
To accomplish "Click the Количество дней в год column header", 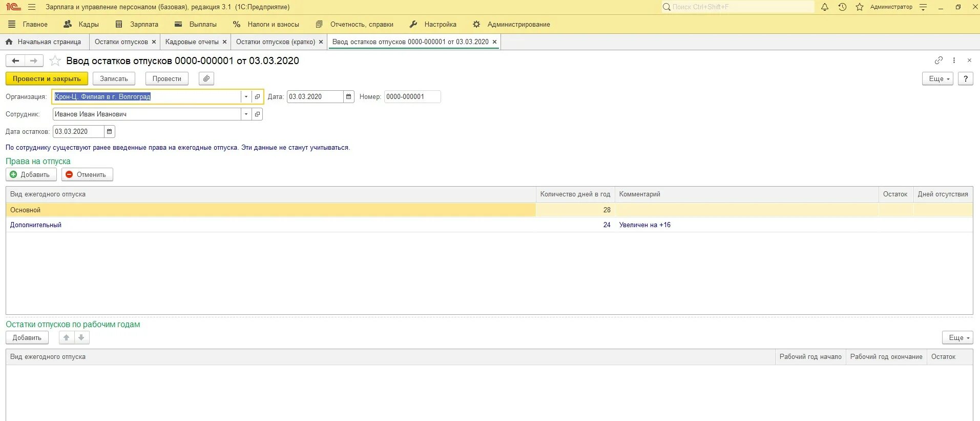I will 575,194.
